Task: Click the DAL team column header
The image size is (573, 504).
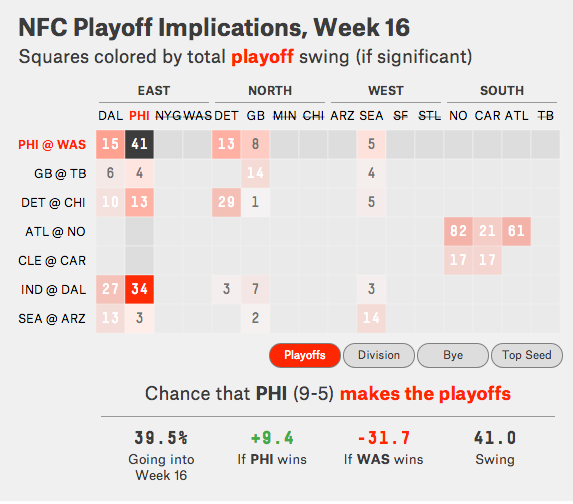Action: point(110,116)
